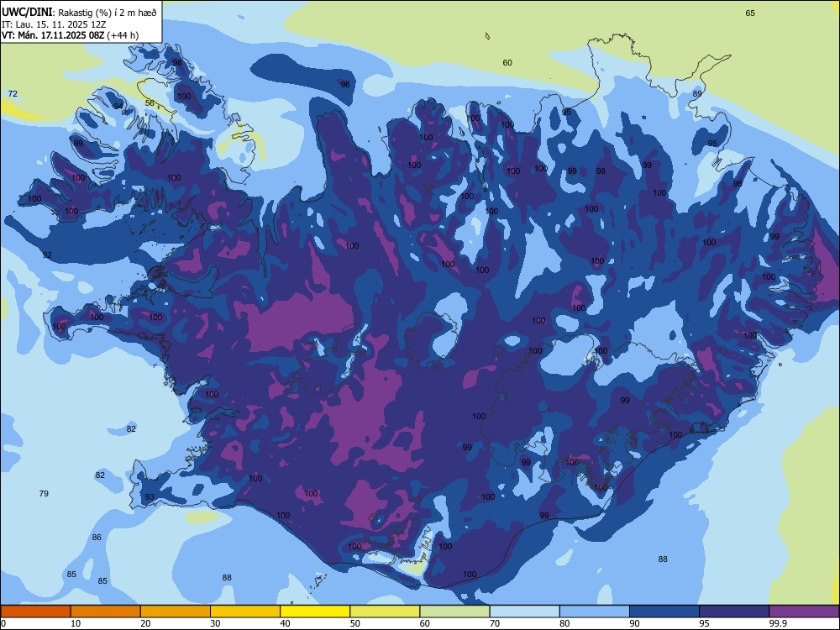Pick the dark indigo 95–99.9 legend swatch
840x630 pixels.
[734, 612]
